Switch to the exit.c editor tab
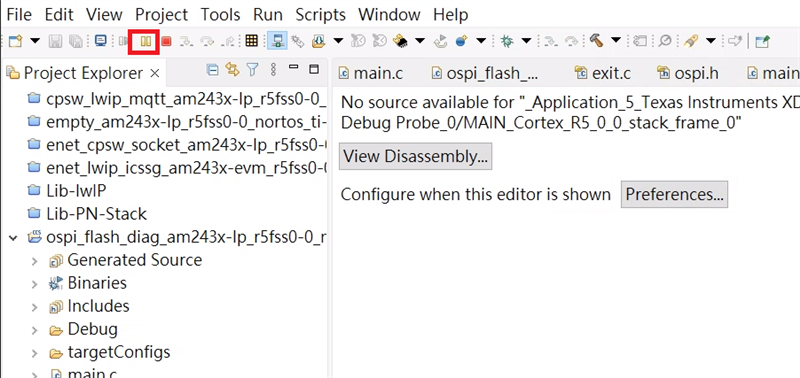The width and height of the screenshot is (800, 378). (x=603, y=73)
